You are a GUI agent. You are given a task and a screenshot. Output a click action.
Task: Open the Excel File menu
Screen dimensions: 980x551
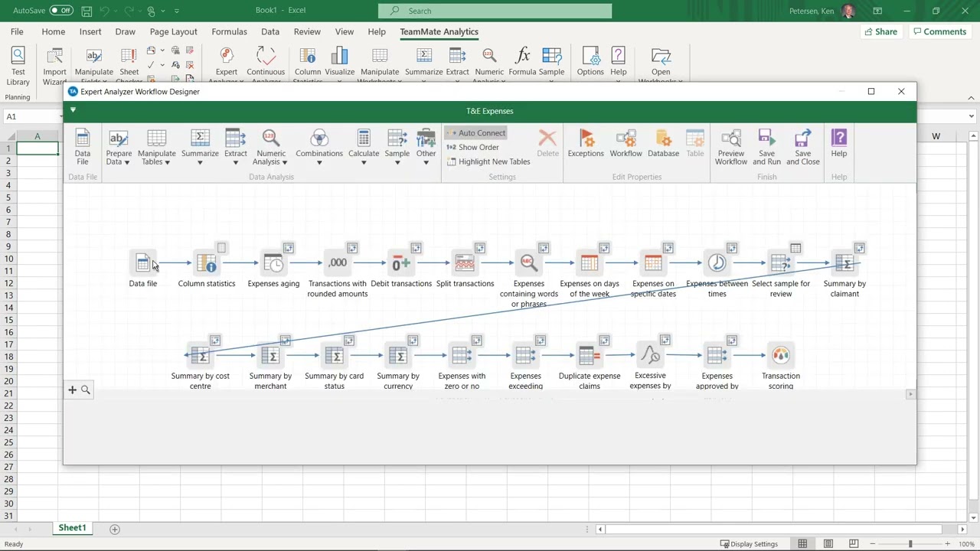[17, 31]
